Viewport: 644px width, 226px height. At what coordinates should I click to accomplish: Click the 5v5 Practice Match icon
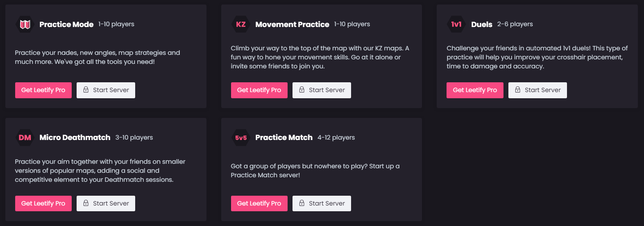click(x=241, y=138)
